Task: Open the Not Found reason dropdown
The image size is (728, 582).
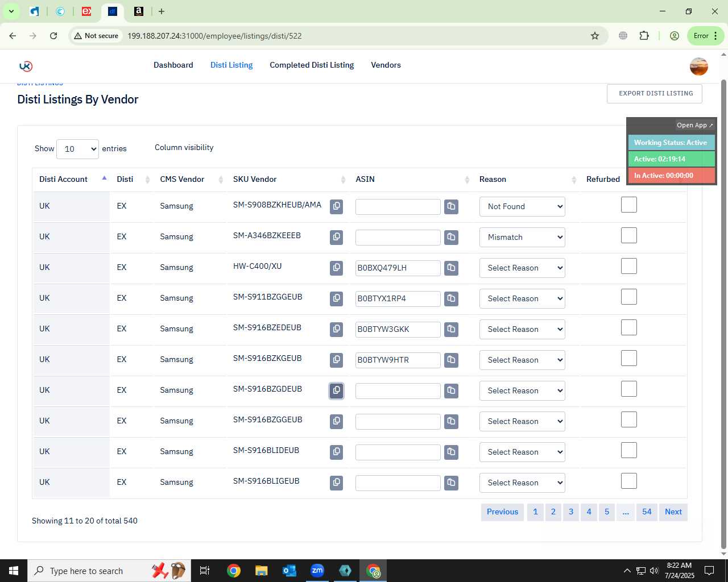Action: [522, 206]
